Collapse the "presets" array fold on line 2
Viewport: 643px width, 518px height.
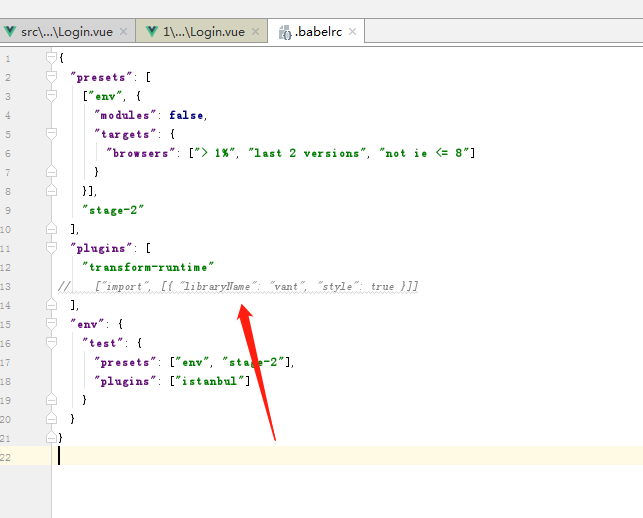tap(51, 77)
